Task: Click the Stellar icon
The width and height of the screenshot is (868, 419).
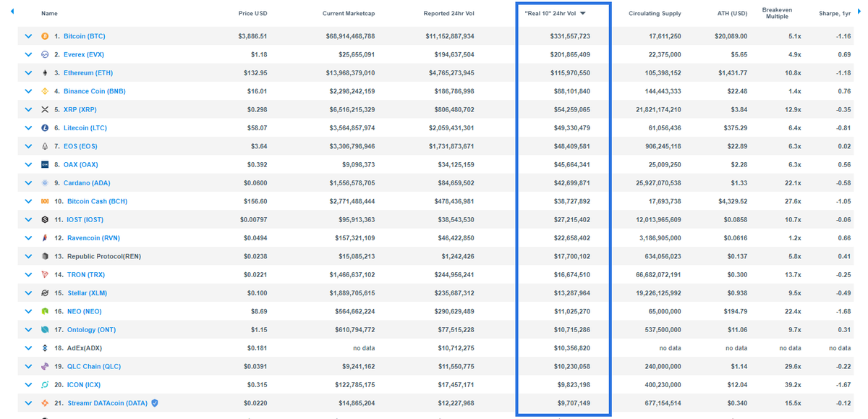Action: click(45, 293)
